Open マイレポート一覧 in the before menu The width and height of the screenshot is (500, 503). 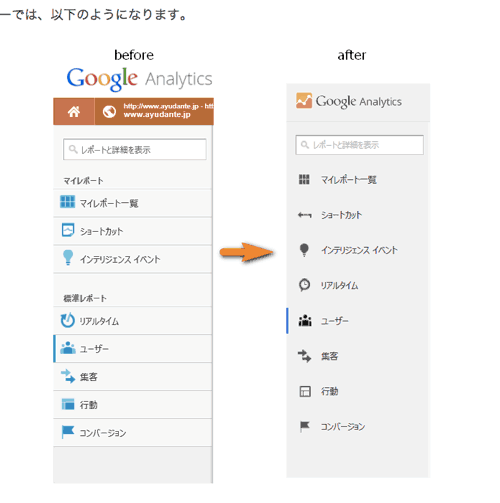(x=133, y=203)
